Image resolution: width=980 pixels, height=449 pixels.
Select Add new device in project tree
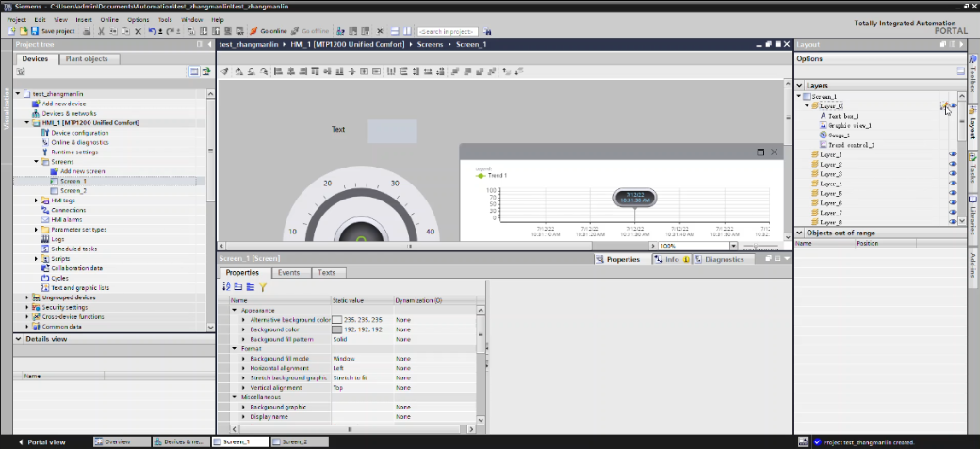[x=64, y=104]
